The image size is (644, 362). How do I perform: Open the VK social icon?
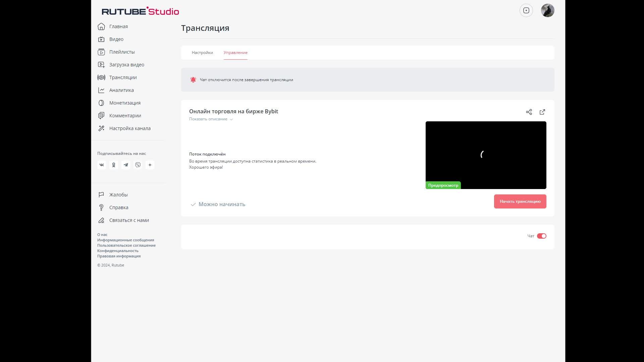(102, 165)
